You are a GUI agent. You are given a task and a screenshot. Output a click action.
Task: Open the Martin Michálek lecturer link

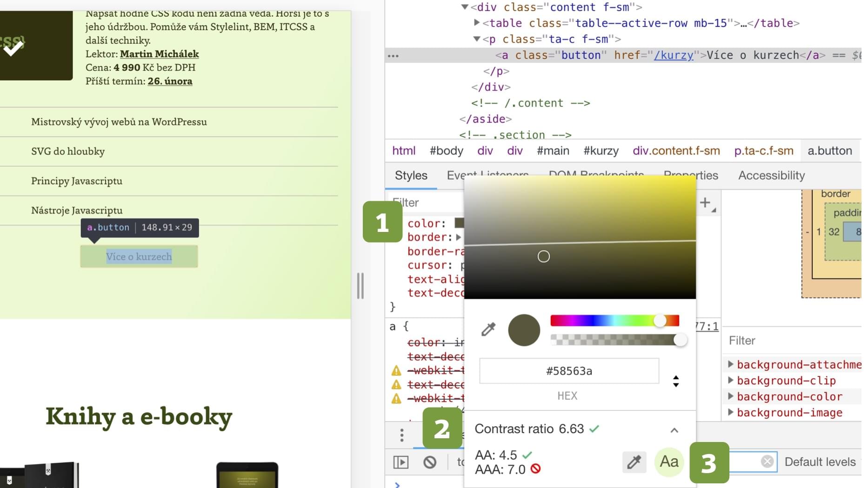coord(159,54)
